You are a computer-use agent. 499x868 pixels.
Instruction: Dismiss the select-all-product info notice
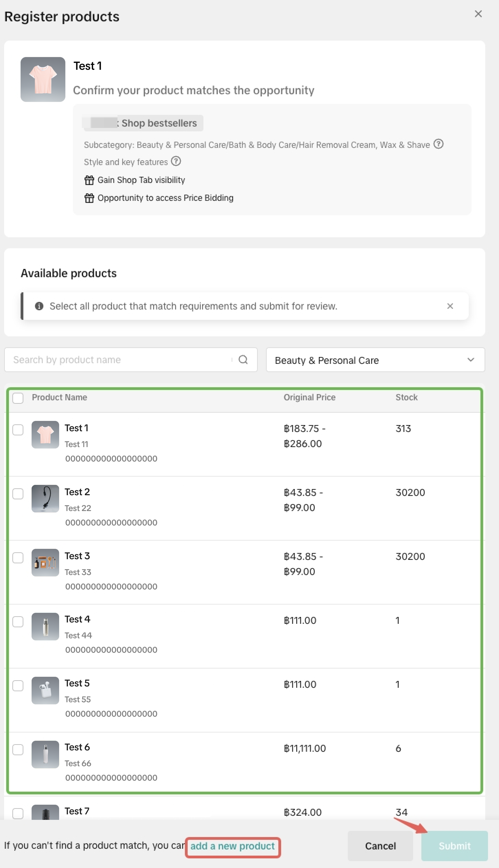point(450,306)
